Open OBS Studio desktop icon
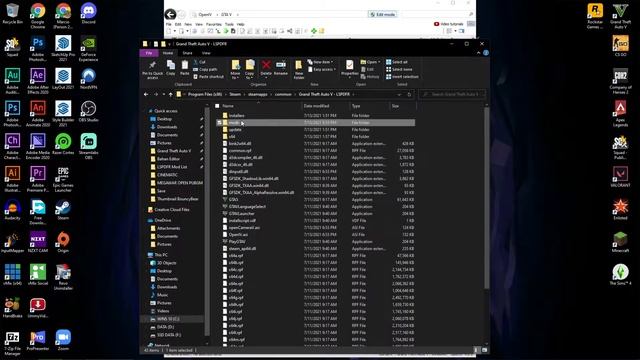 tap(88, 112)
